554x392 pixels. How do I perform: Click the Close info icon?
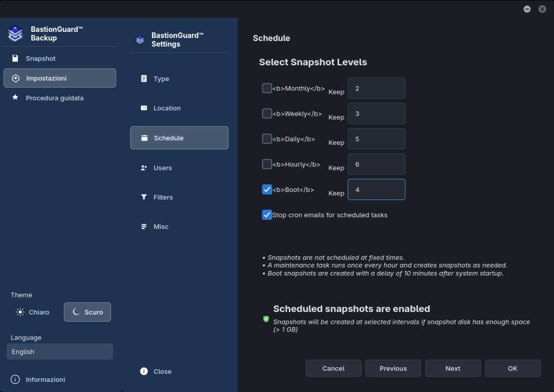point(144,371)
